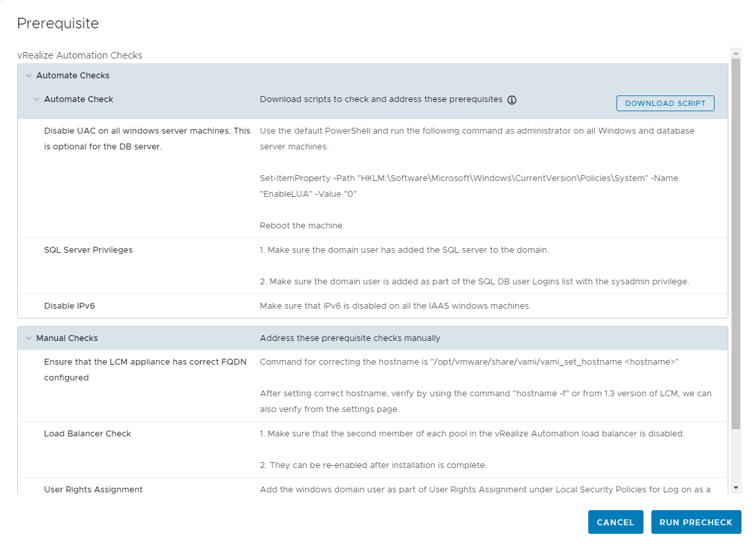Click the vertical scrollbar thumb
This screenshot has height=547, width=756.
click(736, 244)
